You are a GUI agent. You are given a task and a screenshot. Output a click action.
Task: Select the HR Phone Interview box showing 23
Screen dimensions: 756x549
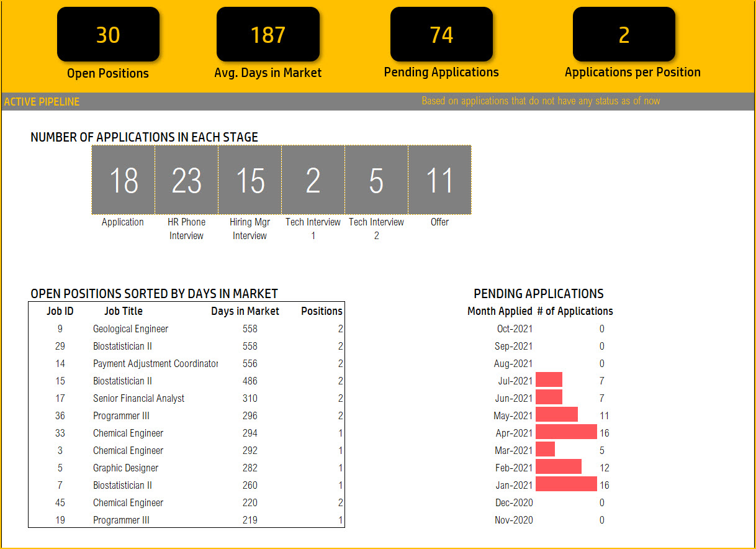(x=186, y=180)
